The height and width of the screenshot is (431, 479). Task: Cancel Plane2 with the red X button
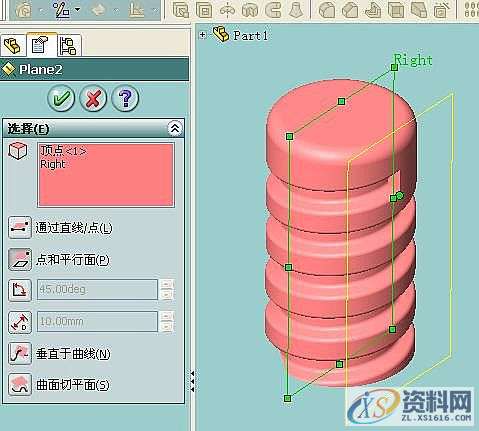(93, 98)
